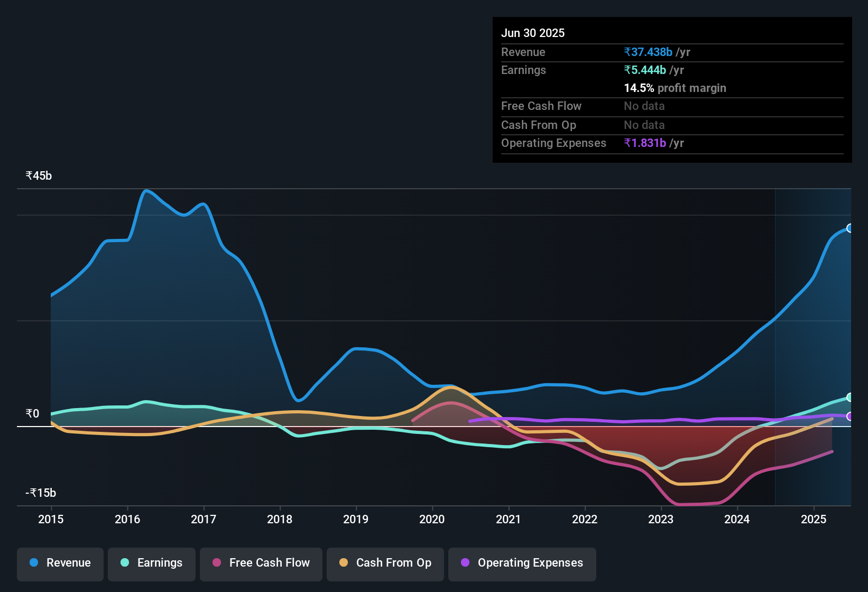Image resolution: width=868 pixels, height=592 pixels.
Task: Click the orange Cash From Op legend dot
Action: (x=344, y=563)
